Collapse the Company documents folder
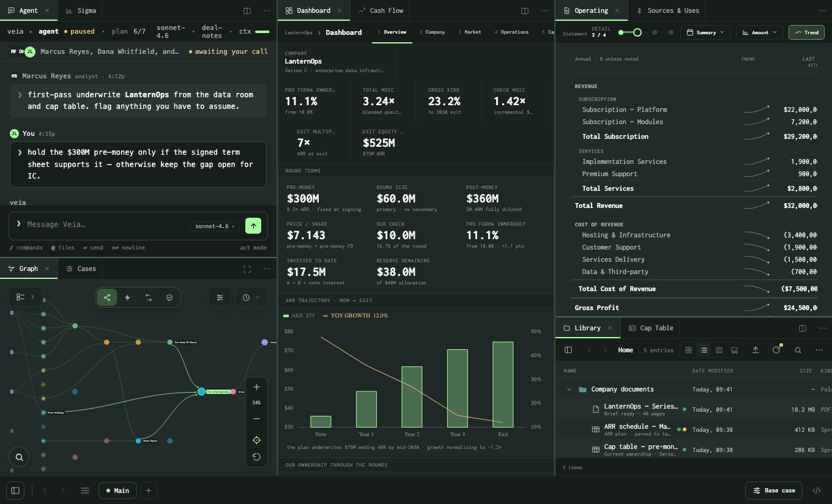This screenshot has height=504, width=832. coord(569,389)
